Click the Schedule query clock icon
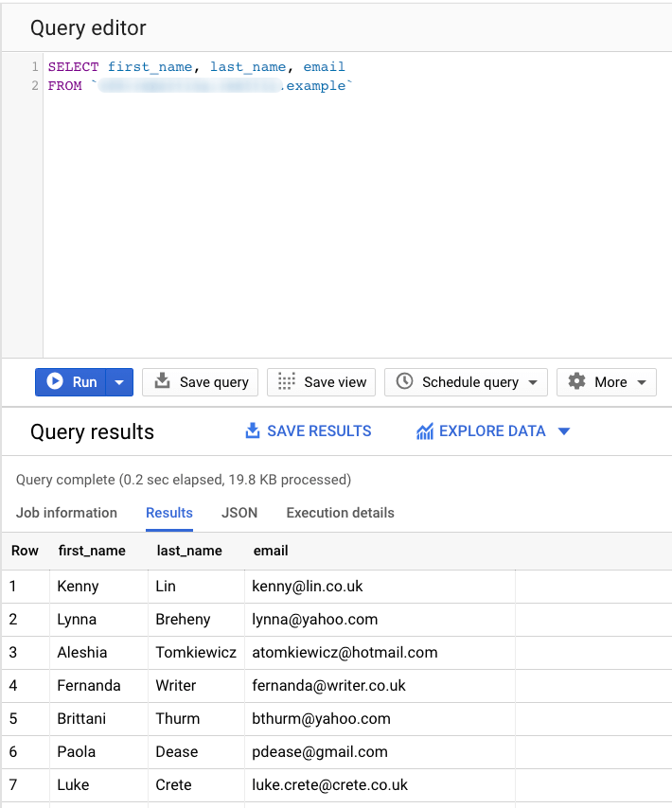Viewport: 672px width, 808px height. click(404, 381)
